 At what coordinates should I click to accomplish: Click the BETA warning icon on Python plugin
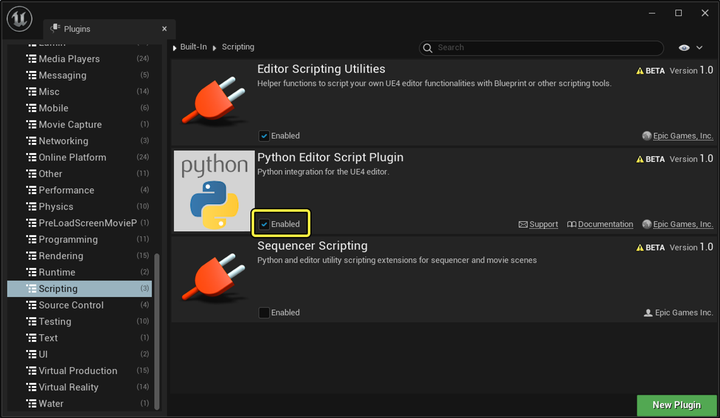click(640, 159)
